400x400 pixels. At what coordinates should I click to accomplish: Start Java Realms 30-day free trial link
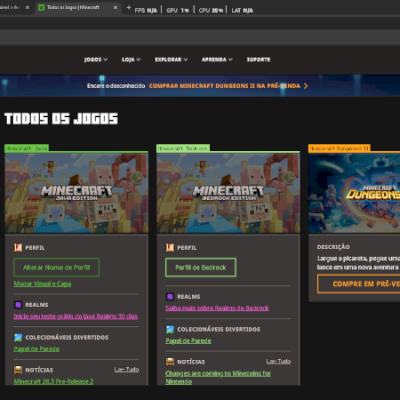tap(76, 316)
